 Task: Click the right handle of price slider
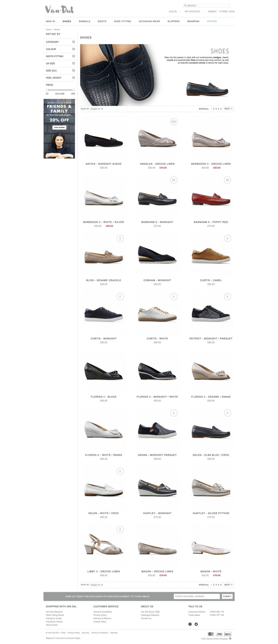pos(73,90)
